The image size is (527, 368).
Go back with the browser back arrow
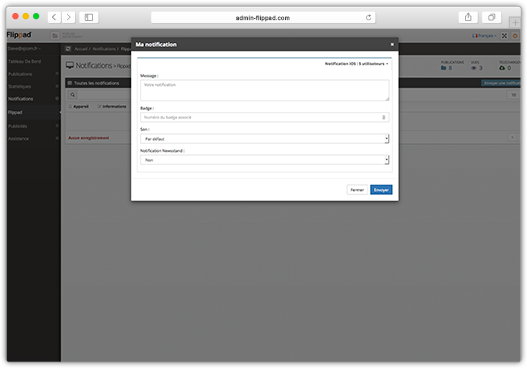(x=54, y=17)
